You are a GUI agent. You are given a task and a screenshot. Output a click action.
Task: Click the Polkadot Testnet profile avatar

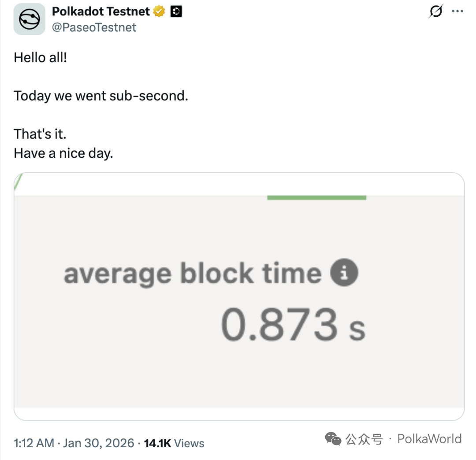pos(30,19)
